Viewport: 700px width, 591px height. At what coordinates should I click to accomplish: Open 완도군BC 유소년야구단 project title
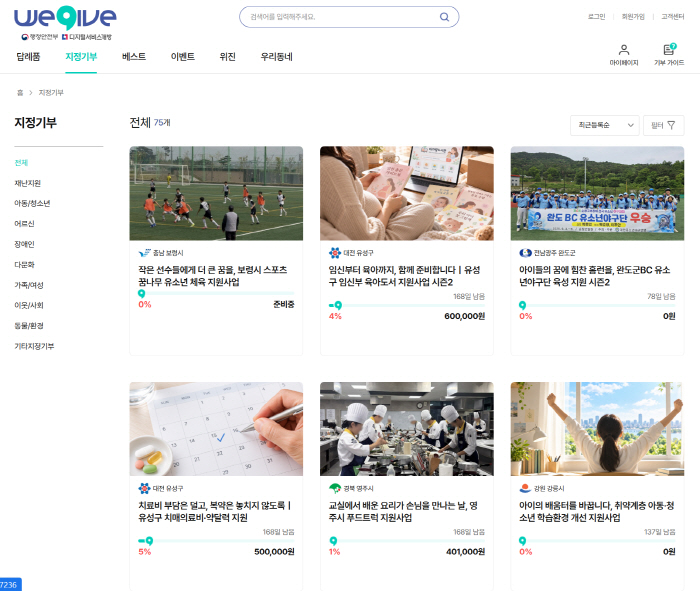point(595,276)
